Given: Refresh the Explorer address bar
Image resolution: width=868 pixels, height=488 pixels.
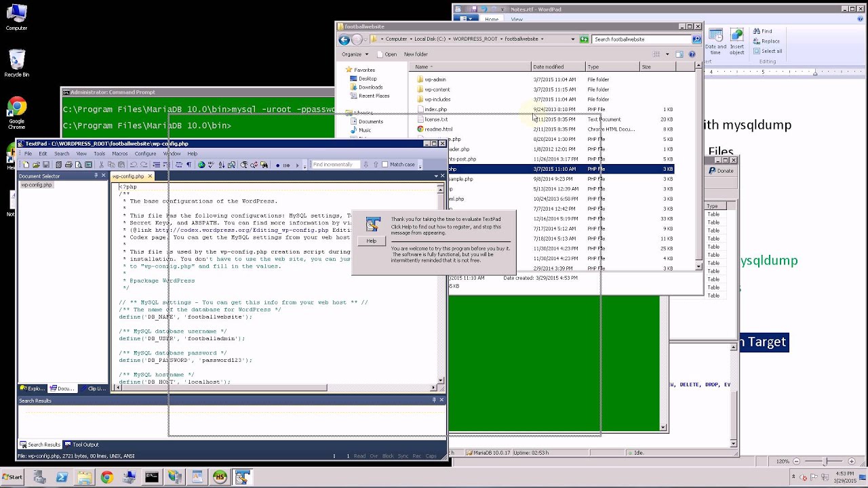Looking at the screenshot, I should [584, 39].
